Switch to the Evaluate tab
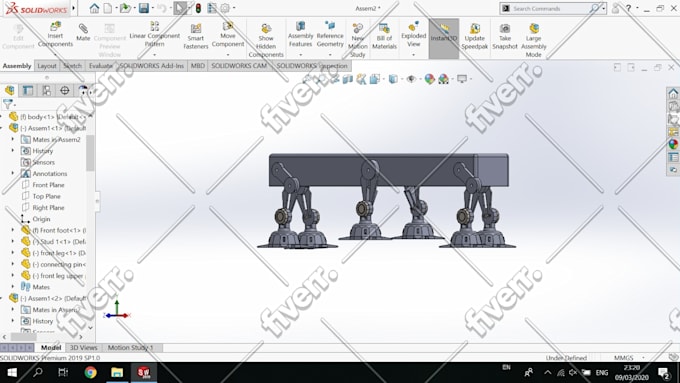 [x=101, y=66]
